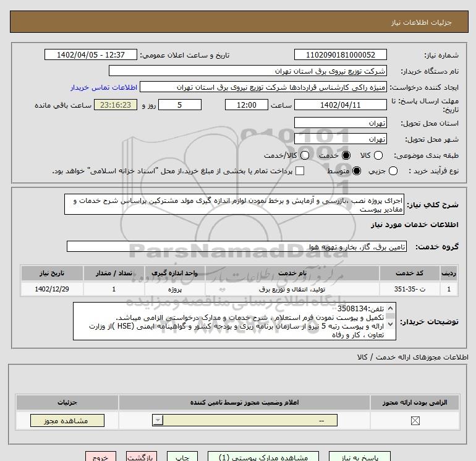This screenshot has height=461, width=476.
Task: Click the quantity cell showing 1
Action: [x=114, y=289]
